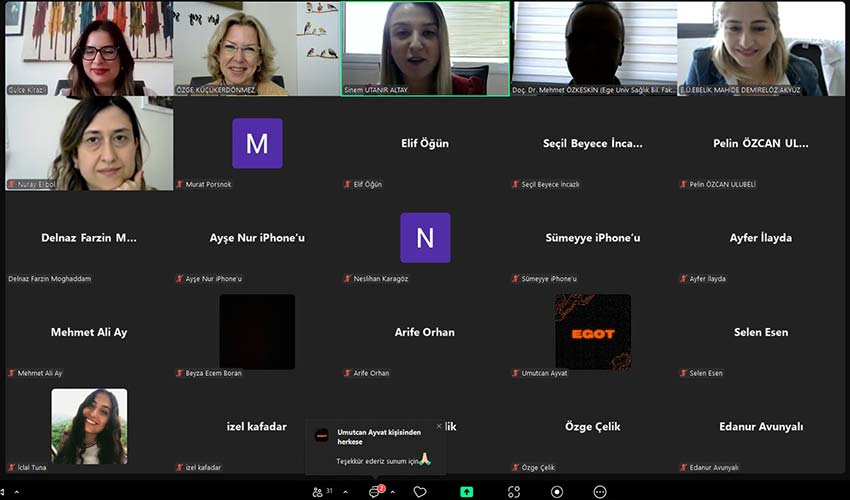Open the chat icon with unread badge
The height and width of the screenshot is (500, 850).
coord(375,491)
